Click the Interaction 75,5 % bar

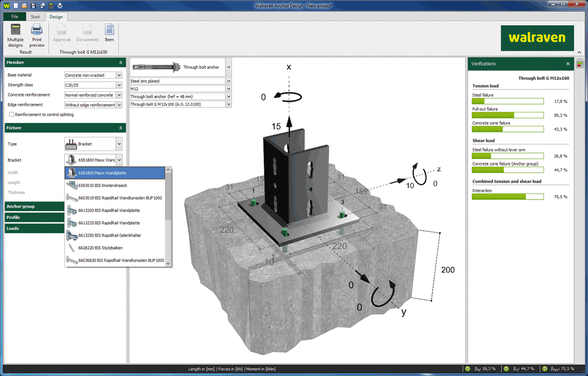pyautogui.click(x=508, y=196)
